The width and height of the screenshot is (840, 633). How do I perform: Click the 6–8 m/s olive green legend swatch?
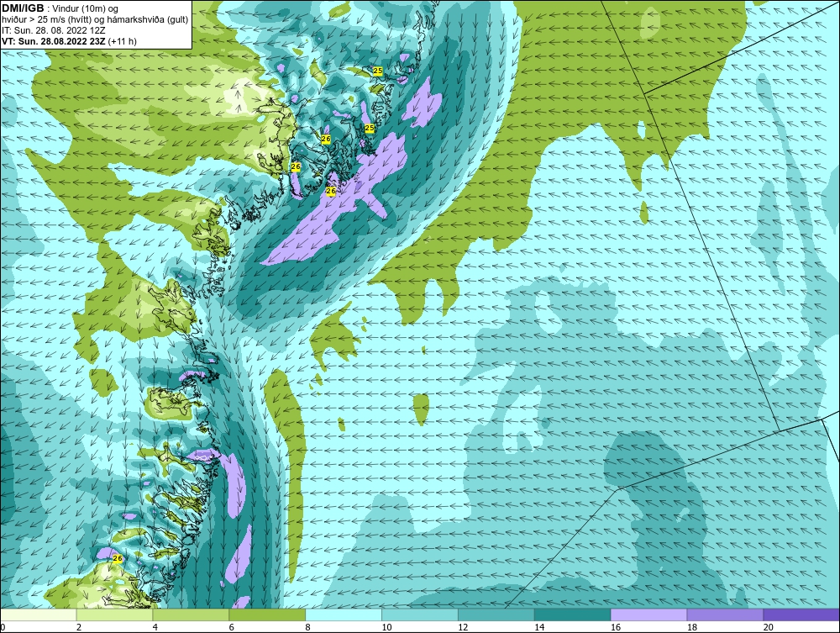click(x=267, y=615)
